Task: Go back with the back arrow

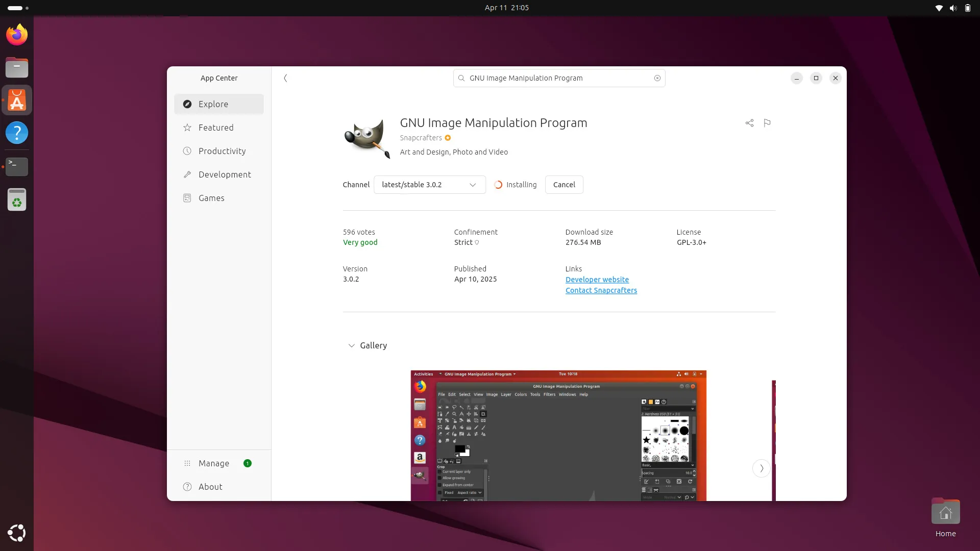Action: 285,78
